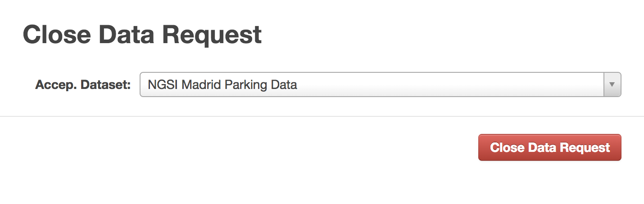644x204 pixels.
Task: Open the Accep. Dataset combo box
Action: point(381,84)
